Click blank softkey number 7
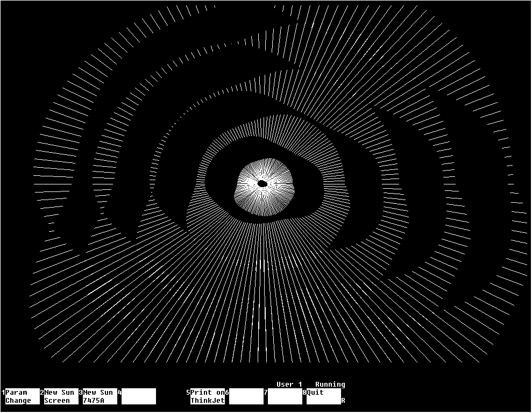 pos(285,396)
